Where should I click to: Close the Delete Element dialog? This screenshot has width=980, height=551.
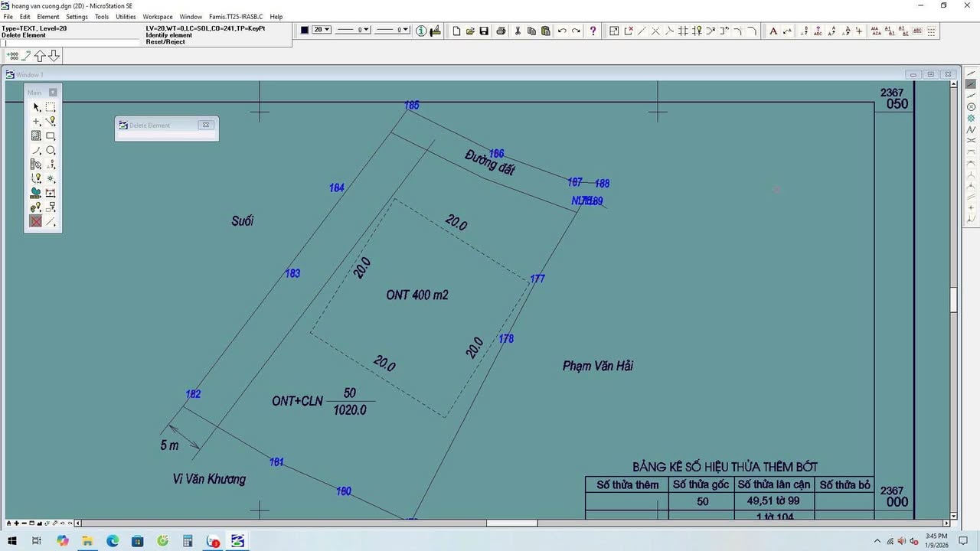[x=205, y=124]
